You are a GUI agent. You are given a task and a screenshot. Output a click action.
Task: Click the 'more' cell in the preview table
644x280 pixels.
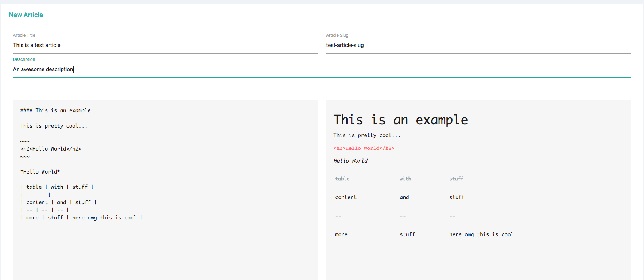pyautogui.click(x=341, y=234)
